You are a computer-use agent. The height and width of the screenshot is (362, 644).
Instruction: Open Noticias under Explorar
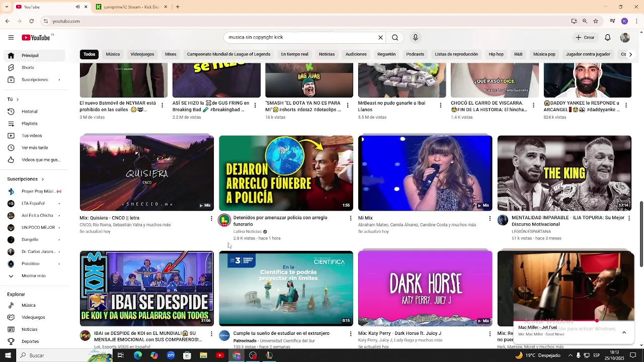(29, 329)
